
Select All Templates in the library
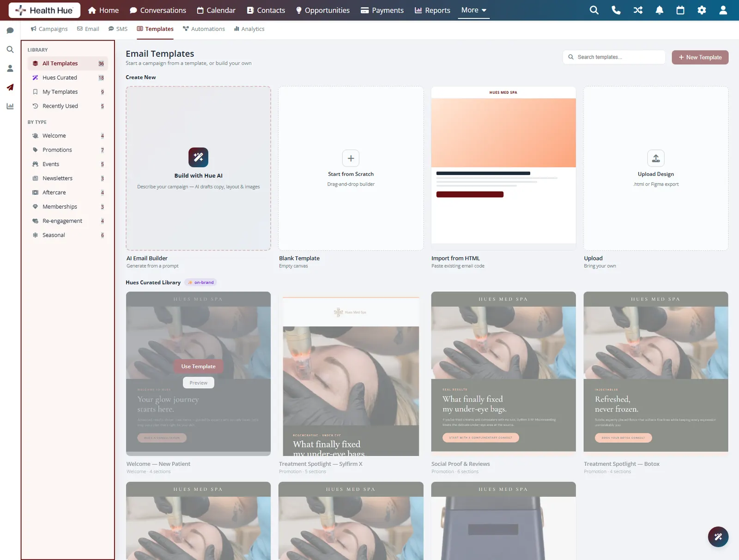[68, 63]
